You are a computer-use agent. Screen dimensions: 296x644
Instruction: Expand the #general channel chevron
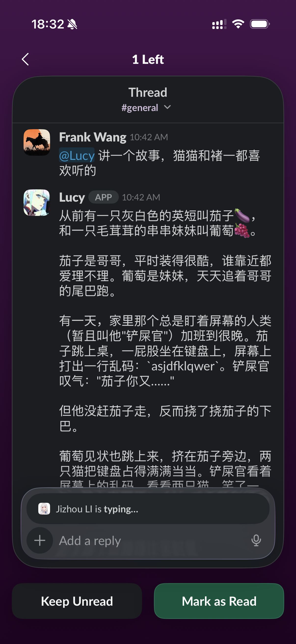coord(167,107)
